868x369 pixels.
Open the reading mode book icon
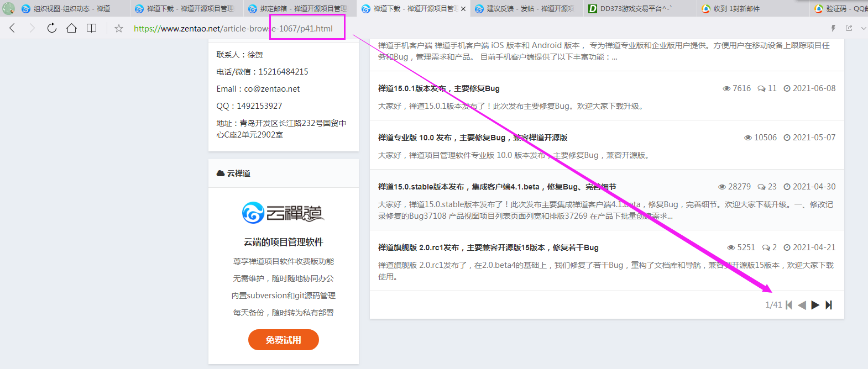click(x=92, y=28)
